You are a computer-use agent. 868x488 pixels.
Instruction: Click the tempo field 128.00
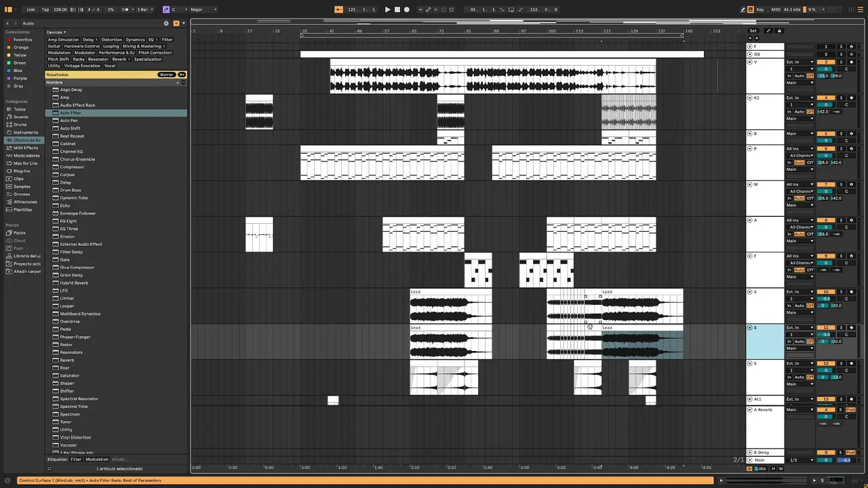60,9
